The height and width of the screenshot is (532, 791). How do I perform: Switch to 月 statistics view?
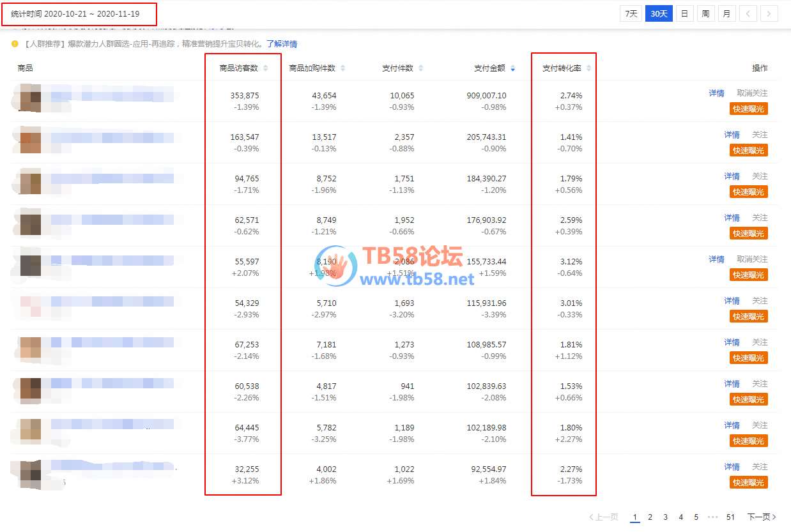726,13
